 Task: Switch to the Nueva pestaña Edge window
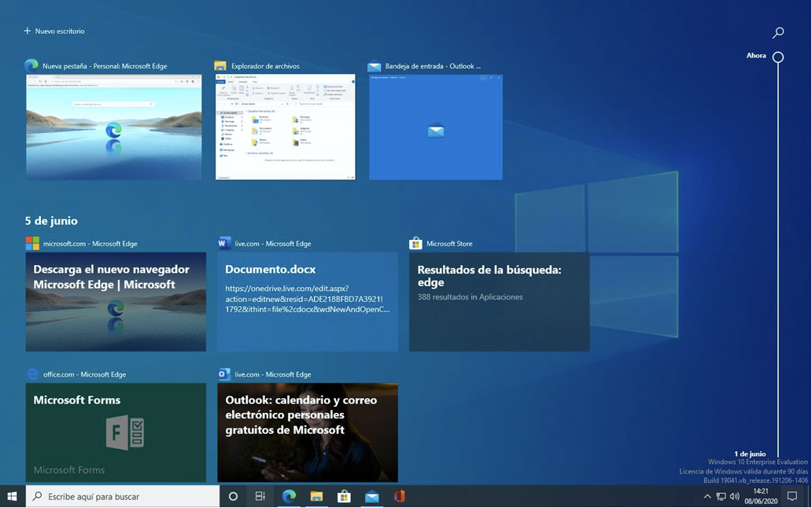click(113, 127)
